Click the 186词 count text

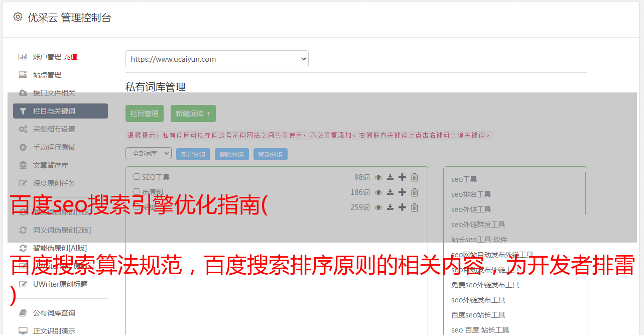pos(360,192)
